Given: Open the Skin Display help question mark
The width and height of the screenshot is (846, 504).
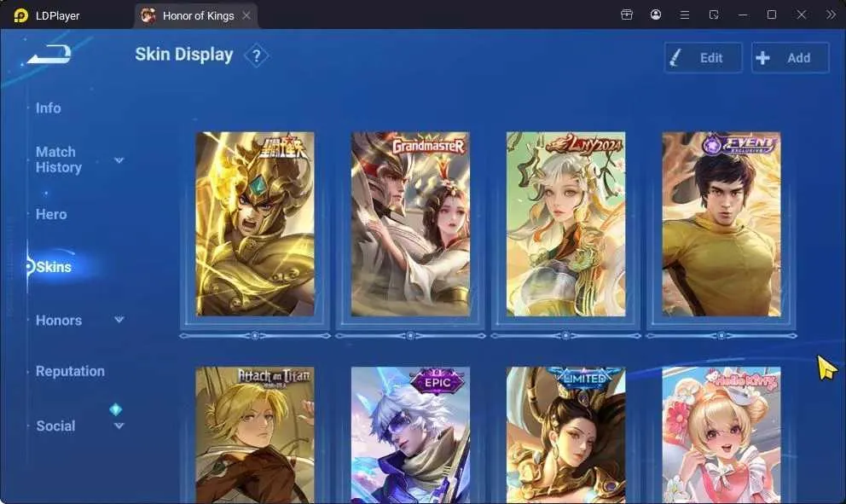Looking at the screenshot, I should (x=257, y=55).
